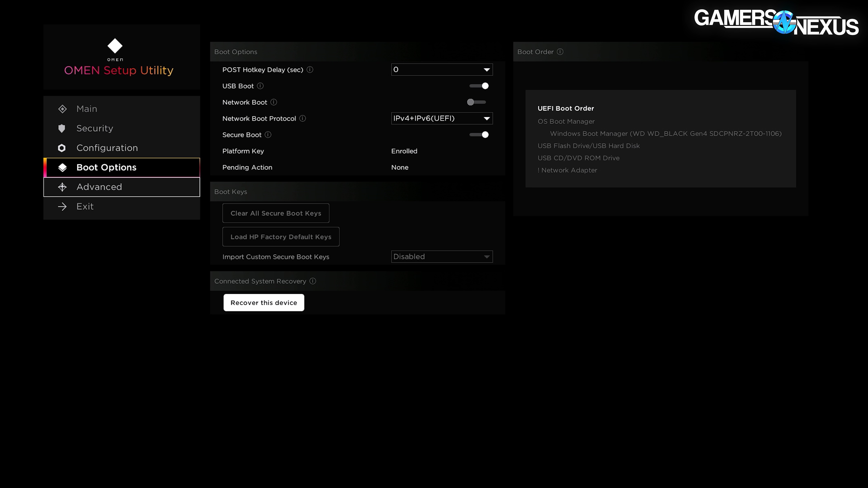Select the Windows Boot Manager entry
Image resolution: width=868 pixels, height=488 pixels.
666,133
